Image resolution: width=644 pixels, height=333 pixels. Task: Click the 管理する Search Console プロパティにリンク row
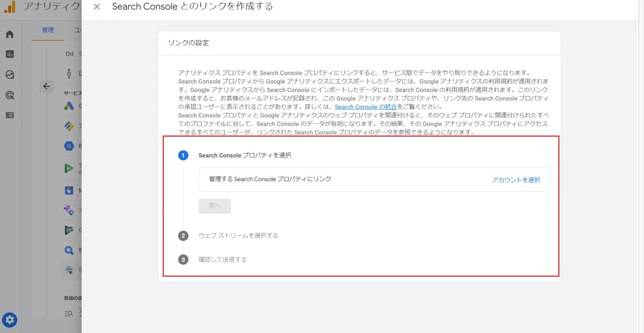point(374,180)
